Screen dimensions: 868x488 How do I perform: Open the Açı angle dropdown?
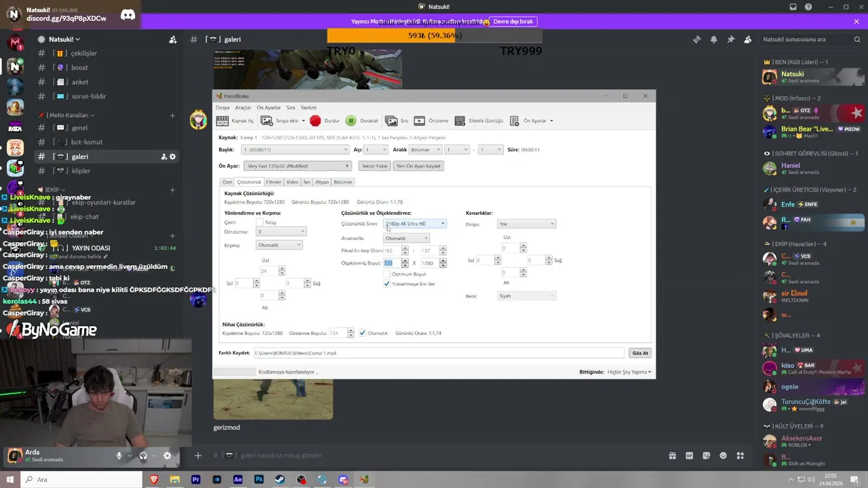376,149
